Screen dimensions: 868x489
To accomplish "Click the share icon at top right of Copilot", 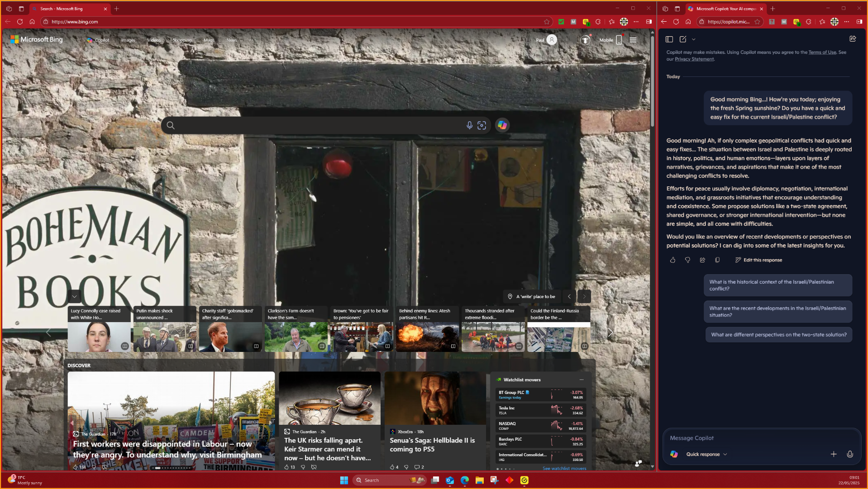I will pyautogui.click(x=853, y=39).
